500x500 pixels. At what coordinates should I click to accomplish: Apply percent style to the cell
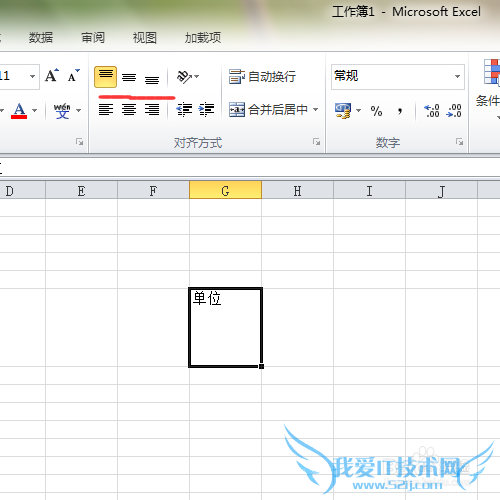(376, 110)
